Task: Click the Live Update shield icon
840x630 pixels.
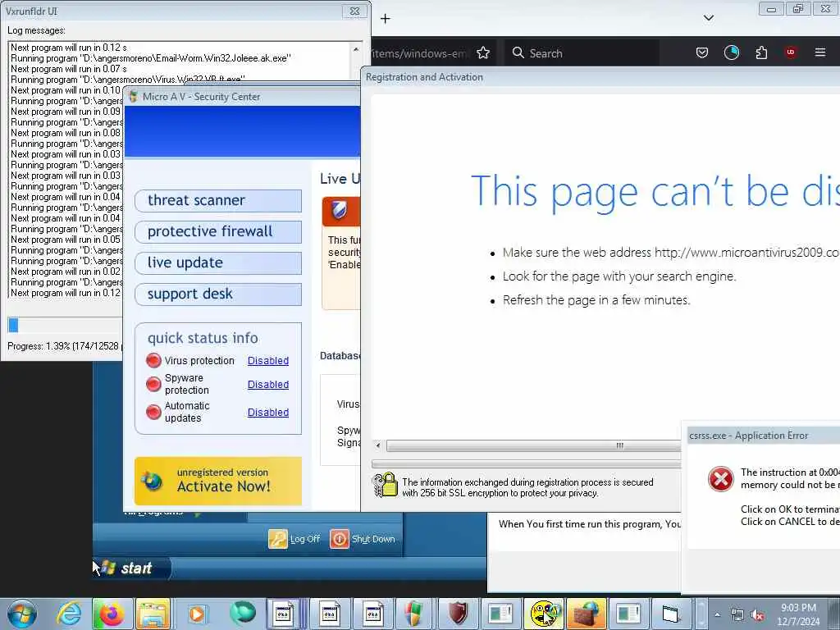Action: coord(340,211)
